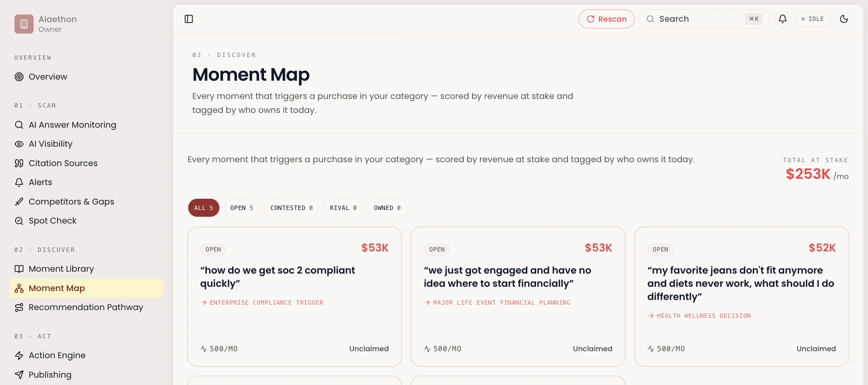Open AI Visibility page
This screenshot has height=385, width=868.
[86, 144]
